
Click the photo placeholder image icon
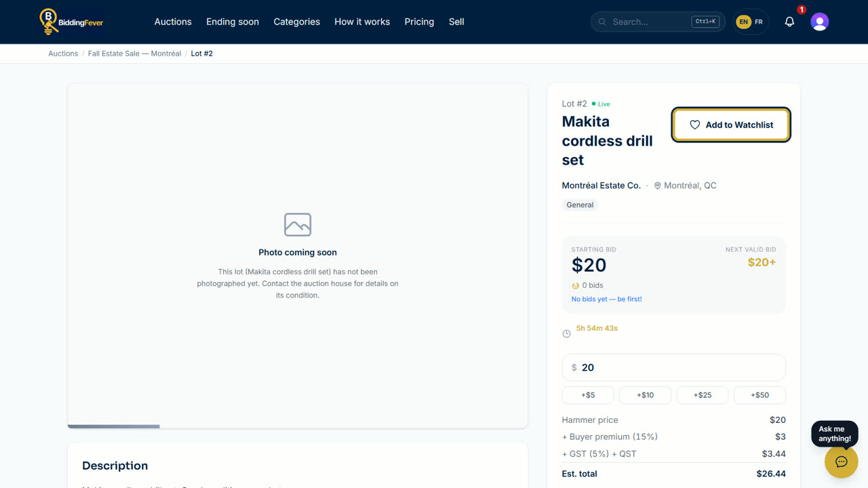coord(298,224)
